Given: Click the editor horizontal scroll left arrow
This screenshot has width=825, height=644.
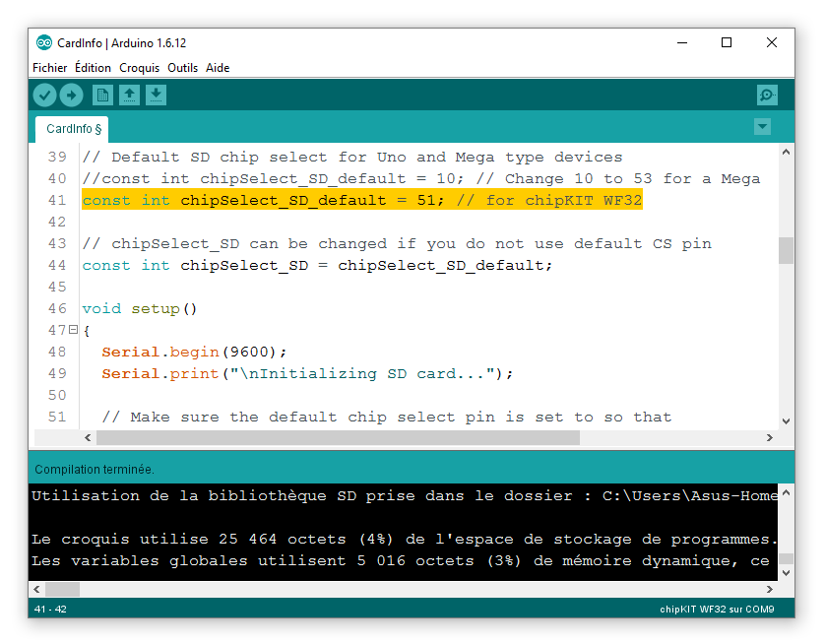Looking at the screenshot, I should [88, 438].
